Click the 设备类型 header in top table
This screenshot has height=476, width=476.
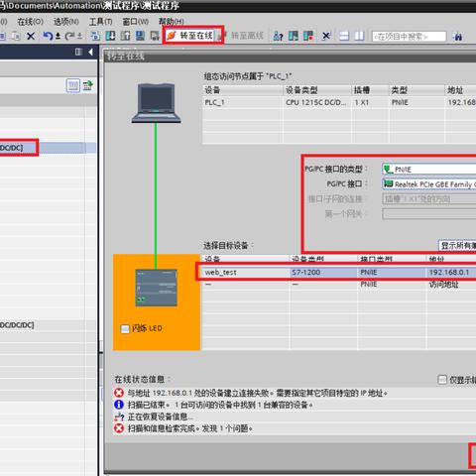(317, 90)
